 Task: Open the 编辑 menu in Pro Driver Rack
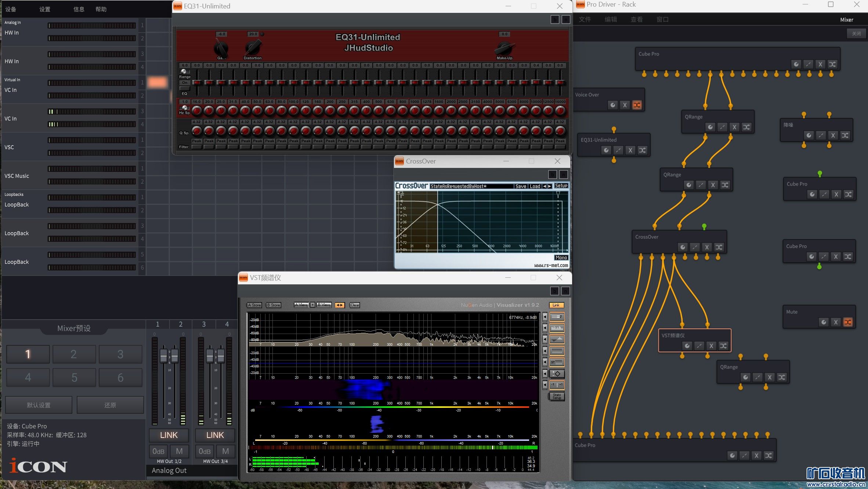coord(611,19)
